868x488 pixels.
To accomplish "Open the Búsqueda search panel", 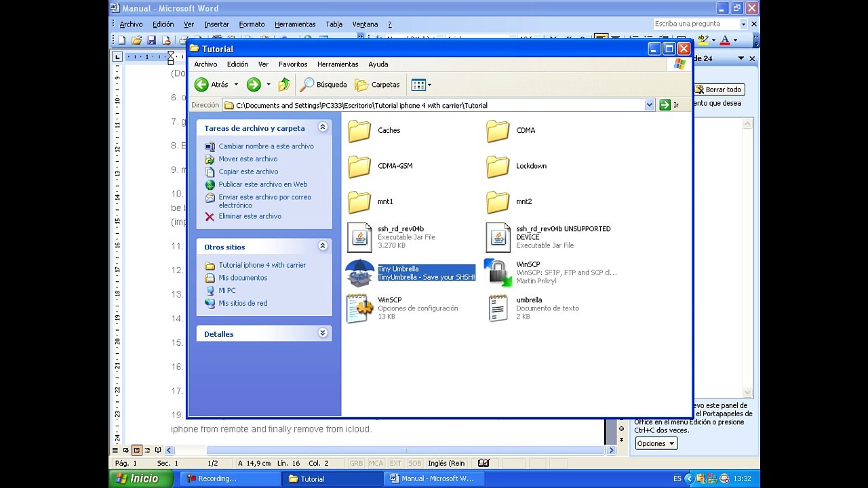I will click(x=323, y=85).
